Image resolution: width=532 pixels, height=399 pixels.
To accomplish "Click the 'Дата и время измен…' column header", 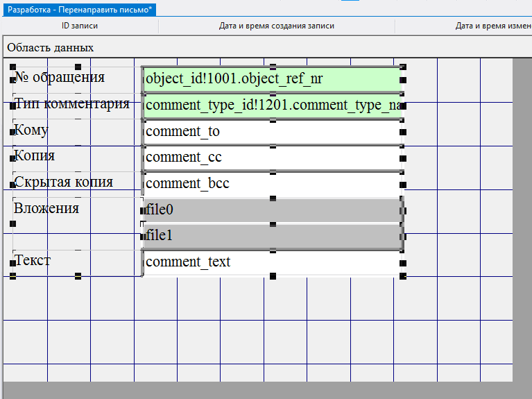I will [492, 26].
